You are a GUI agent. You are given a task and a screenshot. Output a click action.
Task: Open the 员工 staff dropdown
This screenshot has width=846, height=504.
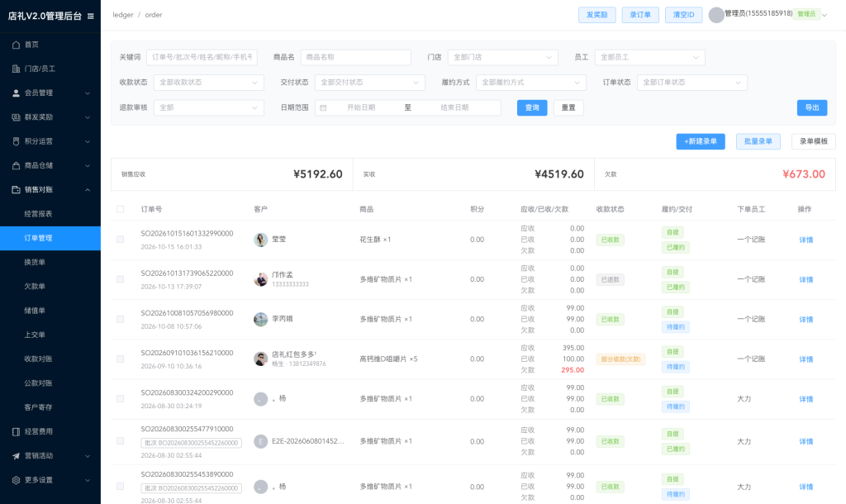[x=649, y=57]
